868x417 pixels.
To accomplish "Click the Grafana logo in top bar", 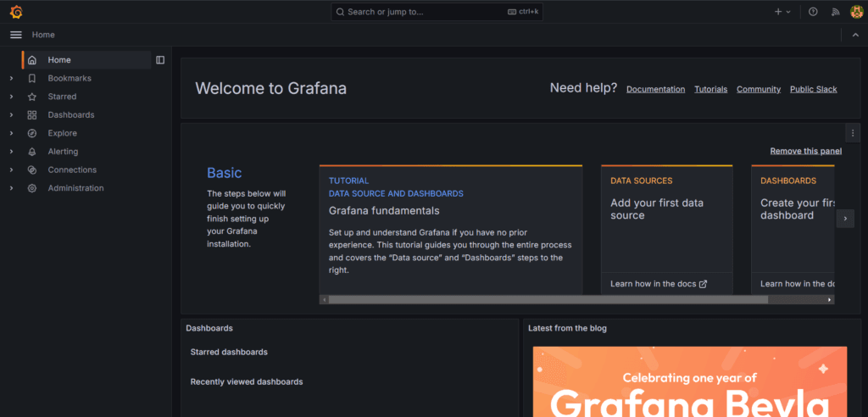I will (x=16, y=12).
